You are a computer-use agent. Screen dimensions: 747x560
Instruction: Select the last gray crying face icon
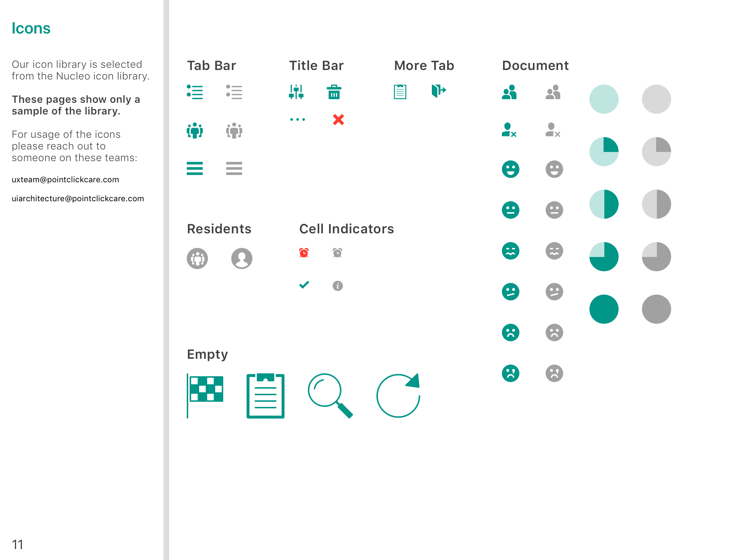point(554,373)
